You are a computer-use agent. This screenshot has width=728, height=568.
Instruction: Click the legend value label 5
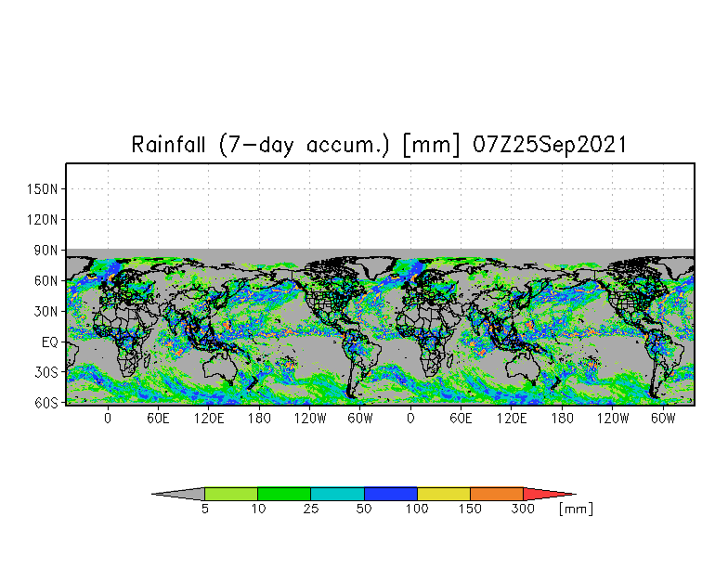(x=204, y=509)
